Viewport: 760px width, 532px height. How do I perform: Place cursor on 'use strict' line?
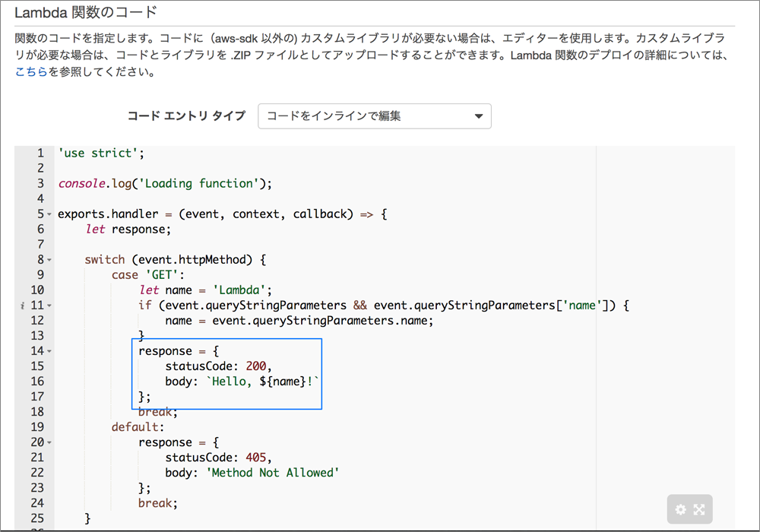click(x=101, y=153)
